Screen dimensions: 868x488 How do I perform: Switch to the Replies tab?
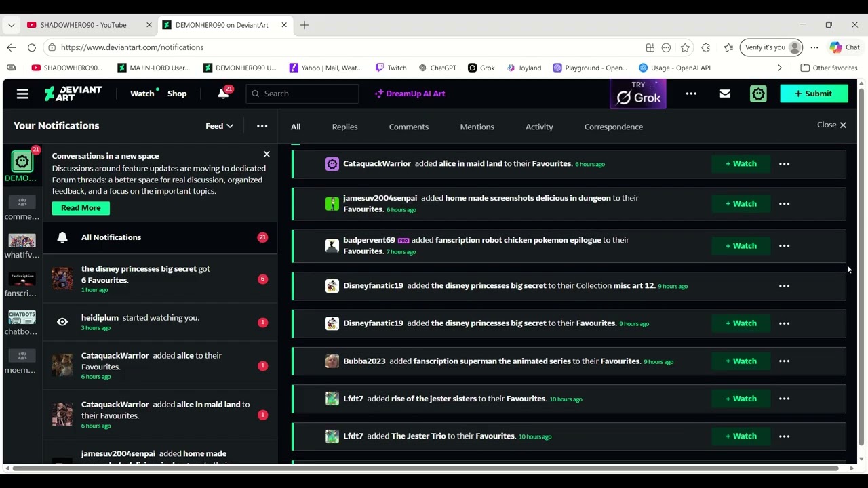[344, 127]
